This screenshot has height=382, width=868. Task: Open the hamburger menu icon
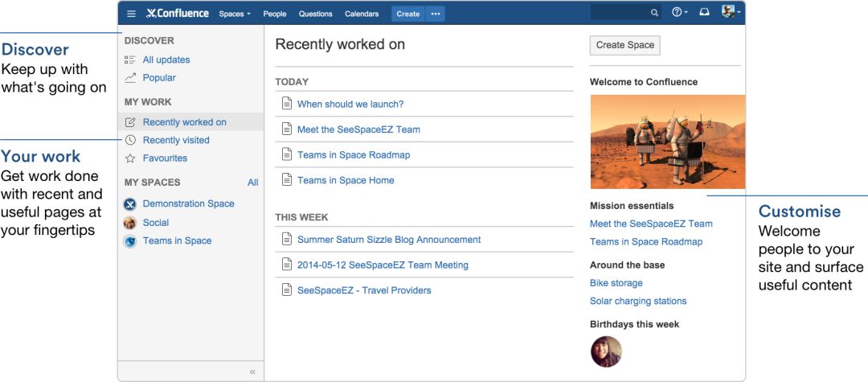point(131,14)
